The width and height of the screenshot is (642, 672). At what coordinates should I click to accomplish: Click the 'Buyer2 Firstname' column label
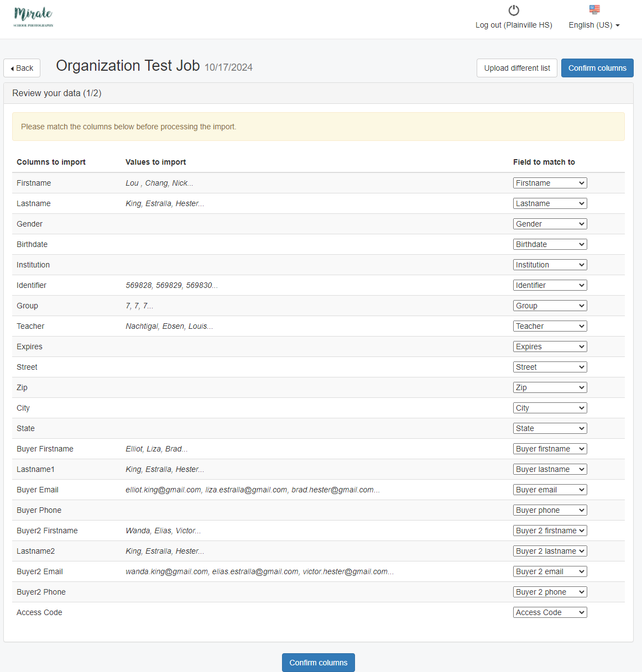tap(47, 531)
